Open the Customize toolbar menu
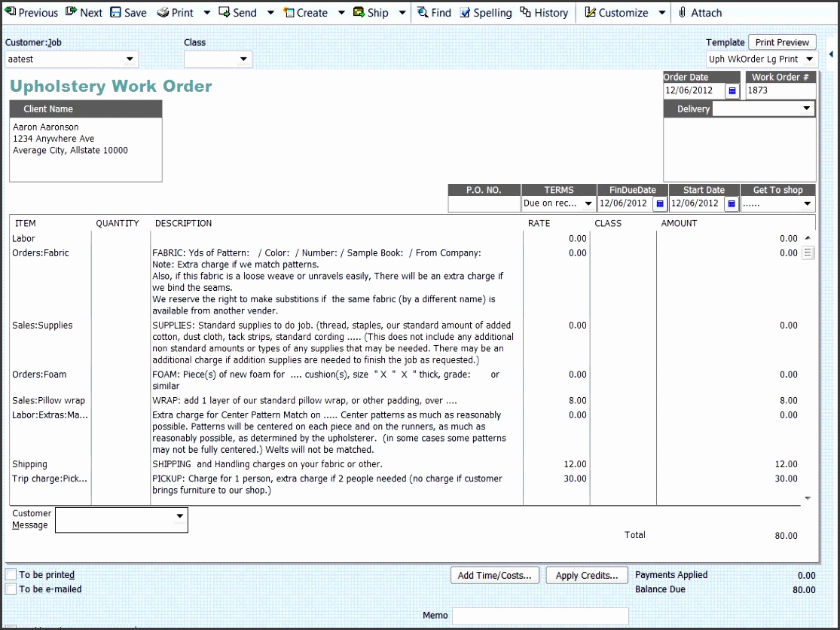840x630 pixels. tap(616, 12)
